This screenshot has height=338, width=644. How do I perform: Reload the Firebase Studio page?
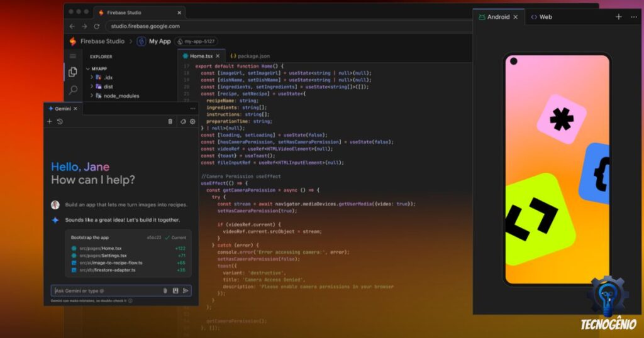[x=96, y=26]
